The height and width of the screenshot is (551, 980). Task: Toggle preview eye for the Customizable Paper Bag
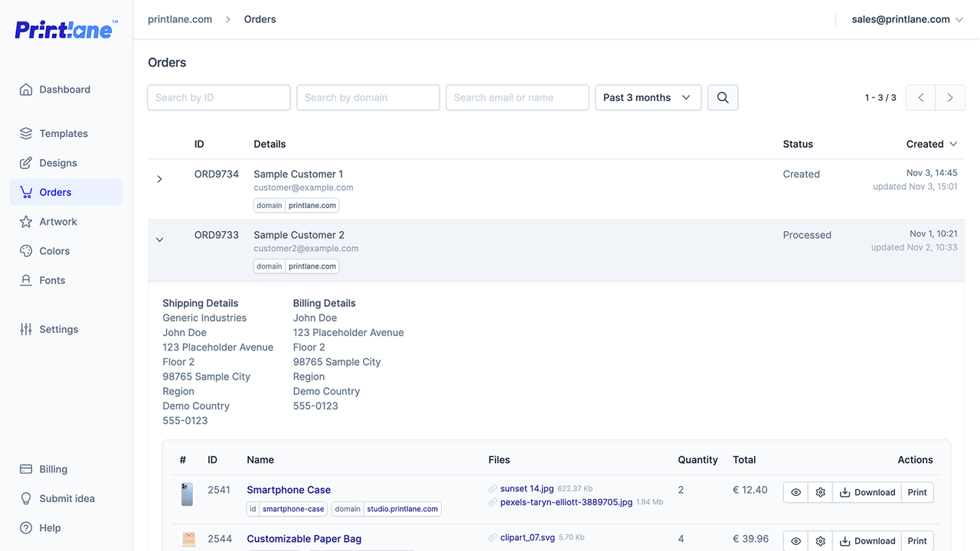(x=795, y=540)
